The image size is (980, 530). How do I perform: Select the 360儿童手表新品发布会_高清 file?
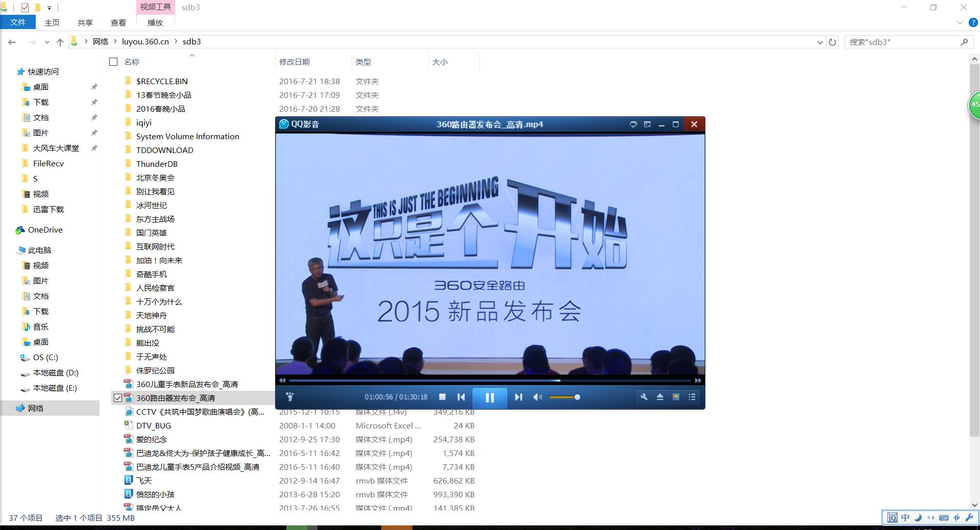(x=187, y=384)
